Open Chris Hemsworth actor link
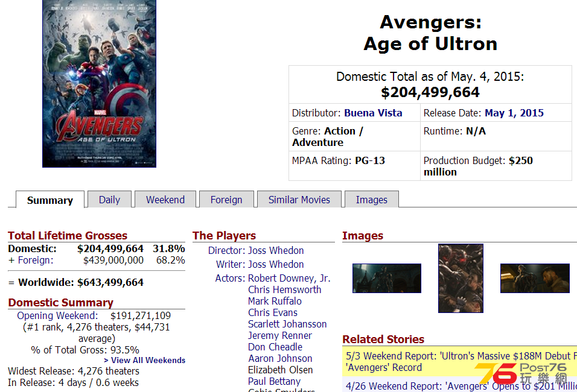The height and width of the screenshot is (392, 577). point(284,289)
